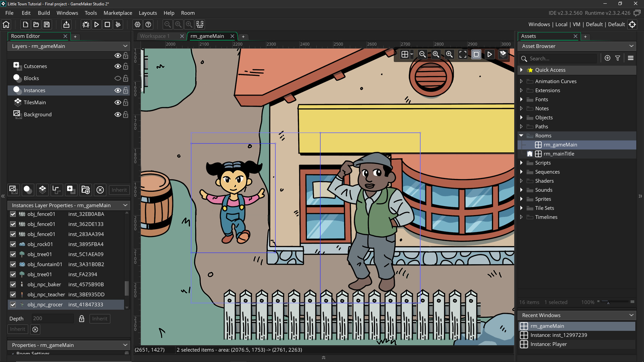The width and height of the screenshot is (644, 362).
Task: Click the Zoom Out tool in viewport
Action: point(423,54)
